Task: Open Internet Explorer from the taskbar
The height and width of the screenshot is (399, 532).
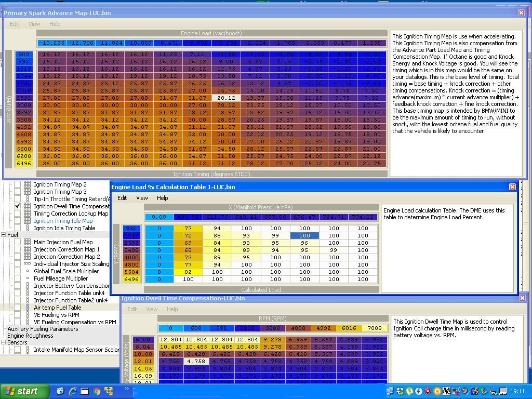Action: coord(73,391)
